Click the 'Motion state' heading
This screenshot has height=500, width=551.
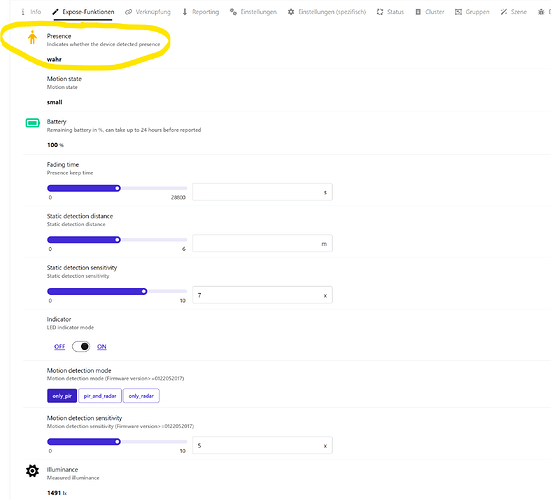(64, 79)
